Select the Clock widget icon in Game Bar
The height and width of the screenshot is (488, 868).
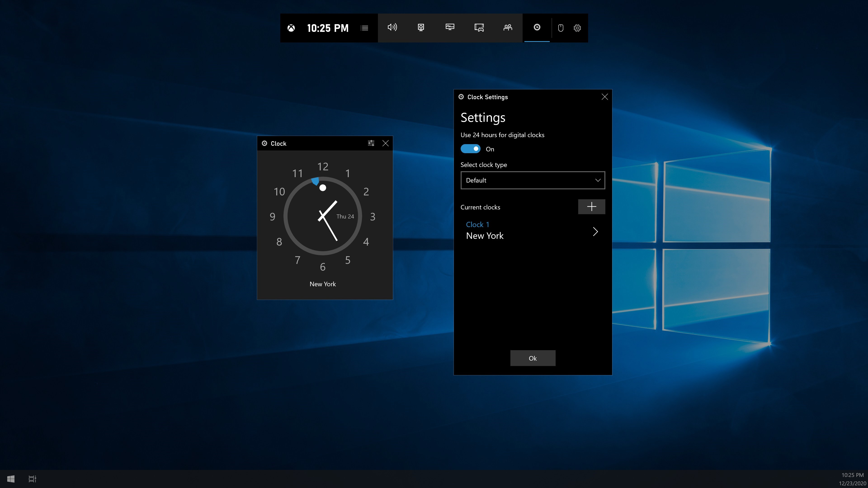click(x=537, y=28)
